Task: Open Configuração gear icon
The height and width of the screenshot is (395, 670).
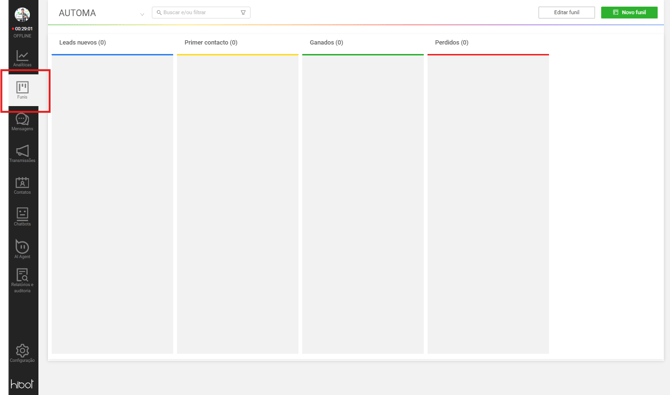Action: click(x=22, y=351)
